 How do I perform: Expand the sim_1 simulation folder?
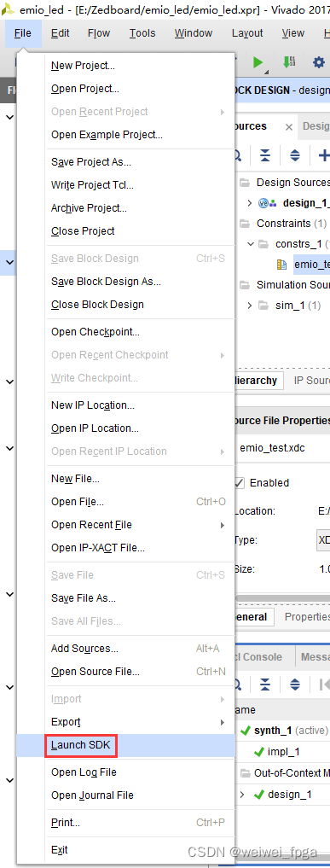pyautogui.click(x=250, y=305)
